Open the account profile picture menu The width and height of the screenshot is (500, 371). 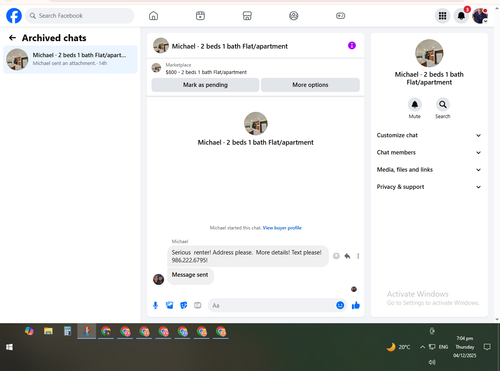coord(480,16)
